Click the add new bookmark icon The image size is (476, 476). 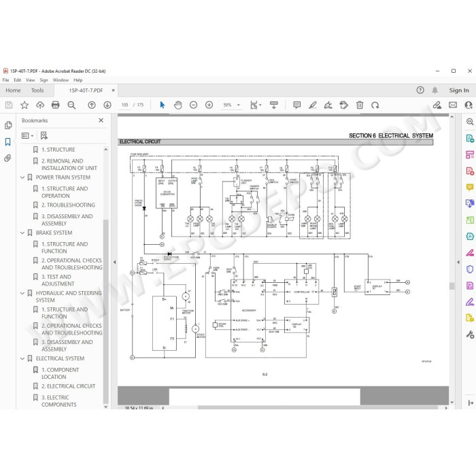coord(44,135)
